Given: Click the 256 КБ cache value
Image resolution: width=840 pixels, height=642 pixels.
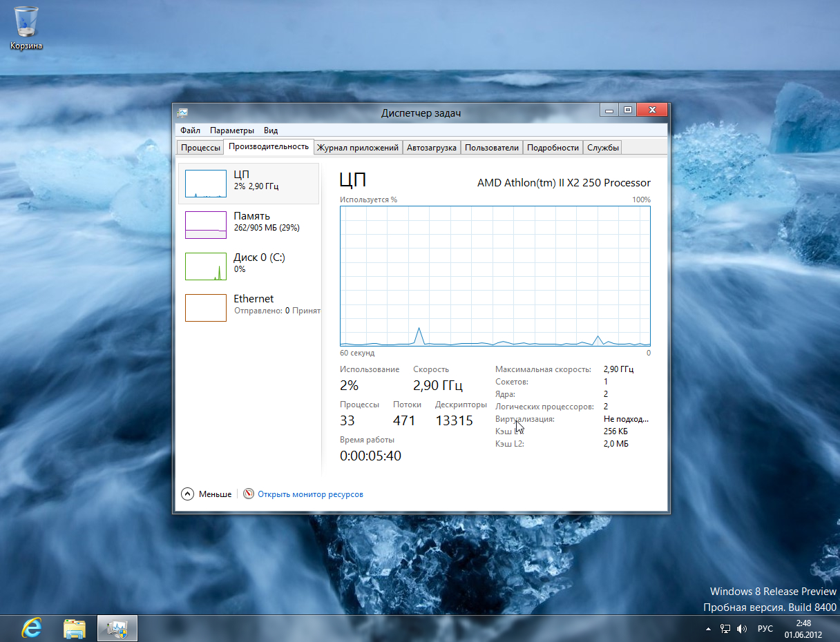Looking at the screenshot, I should [616, 431].
